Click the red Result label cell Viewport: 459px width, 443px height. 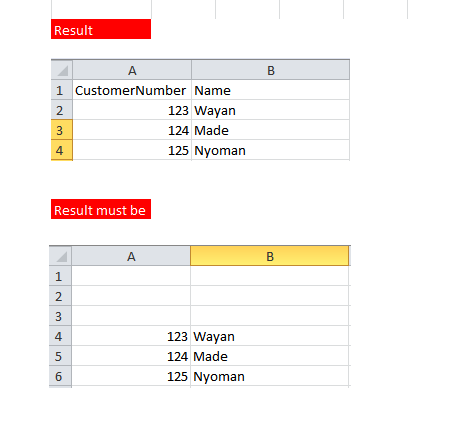pos(101,29)
